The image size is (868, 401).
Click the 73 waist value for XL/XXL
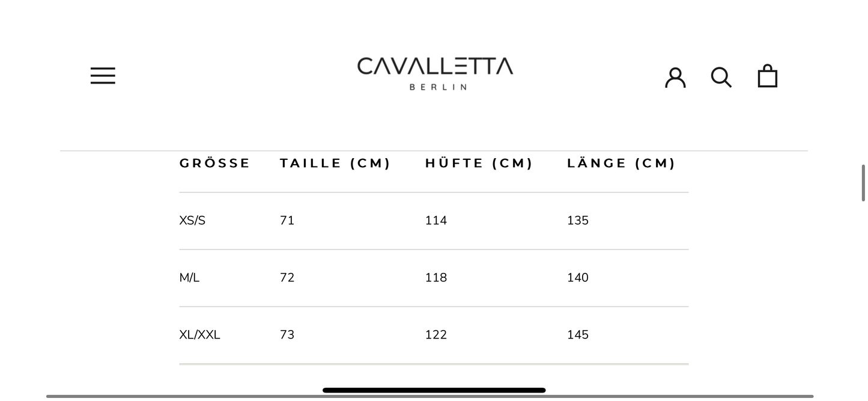[x=287, y=334]
